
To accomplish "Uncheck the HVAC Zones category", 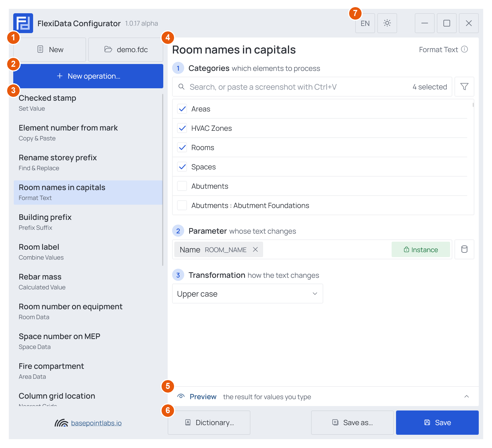I will tap(182, 128).
